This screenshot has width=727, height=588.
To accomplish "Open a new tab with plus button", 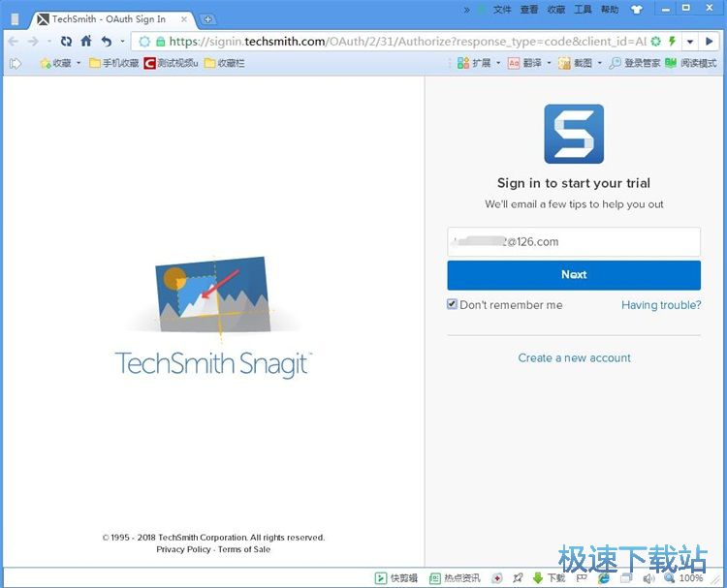I will pos(207,19).
